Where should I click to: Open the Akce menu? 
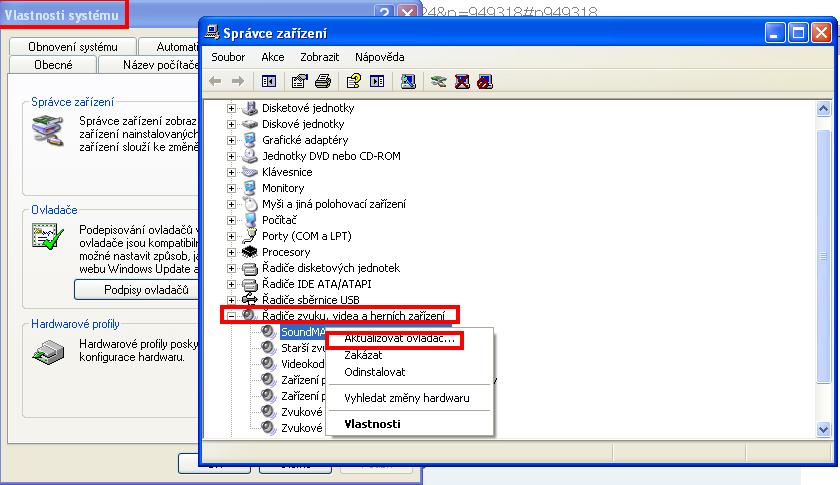(x=273, y=57)
